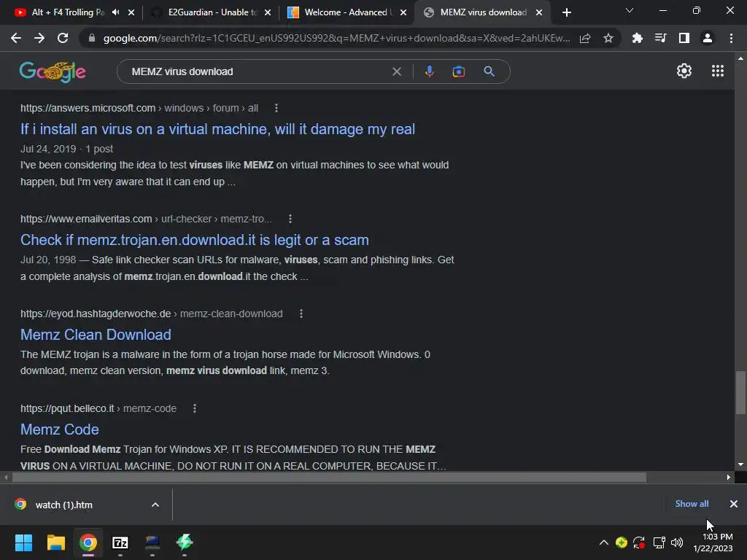The height and width of the screenshot is (560, 747).
Task: Click the address bar URL
Action: click(x=336, y=38)
